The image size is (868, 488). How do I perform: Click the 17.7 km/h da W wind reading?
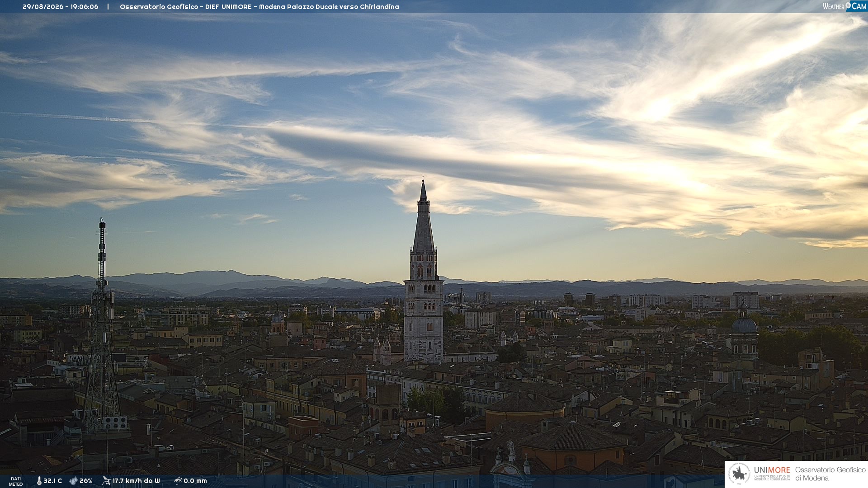(136, 481)
